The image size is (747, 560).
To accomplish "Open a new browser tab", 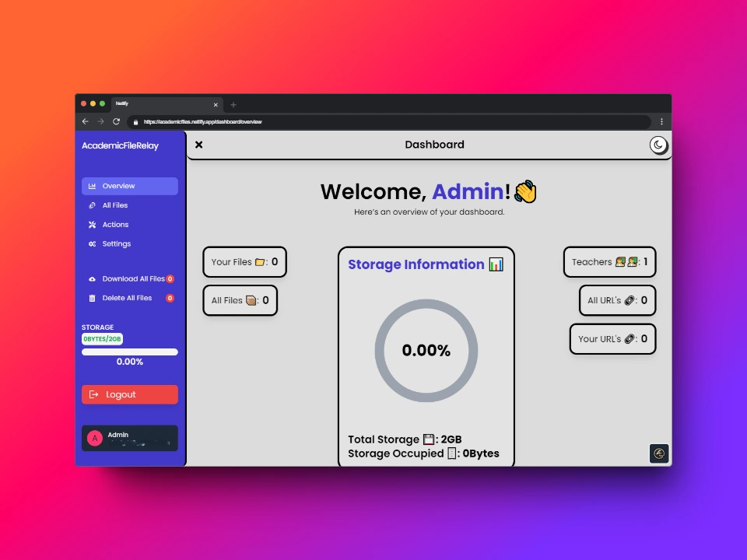I will click(x=233, y=104).
